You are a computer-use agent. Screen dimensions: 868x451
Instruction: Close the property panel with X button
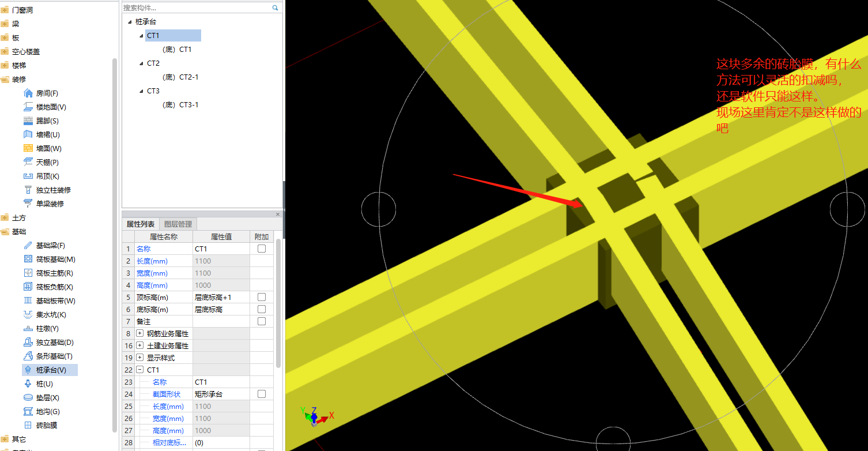coord(278,214)
